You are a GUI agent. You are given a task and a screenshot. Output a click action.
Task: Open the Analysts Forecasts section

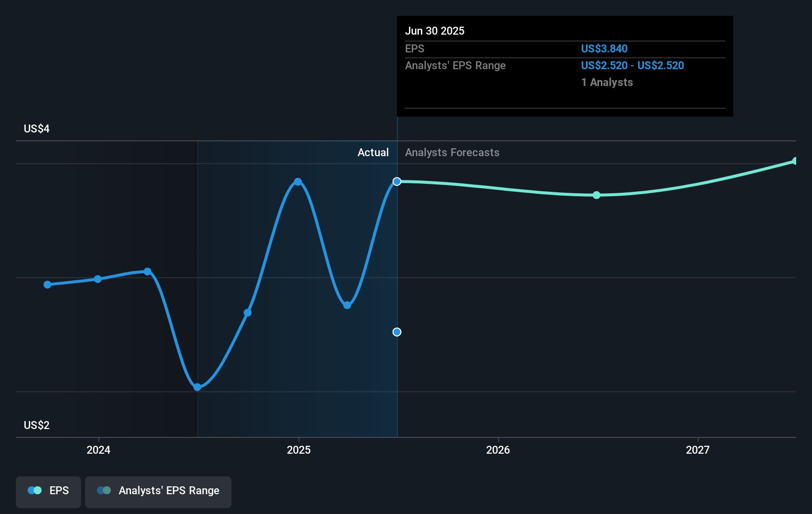451,153
